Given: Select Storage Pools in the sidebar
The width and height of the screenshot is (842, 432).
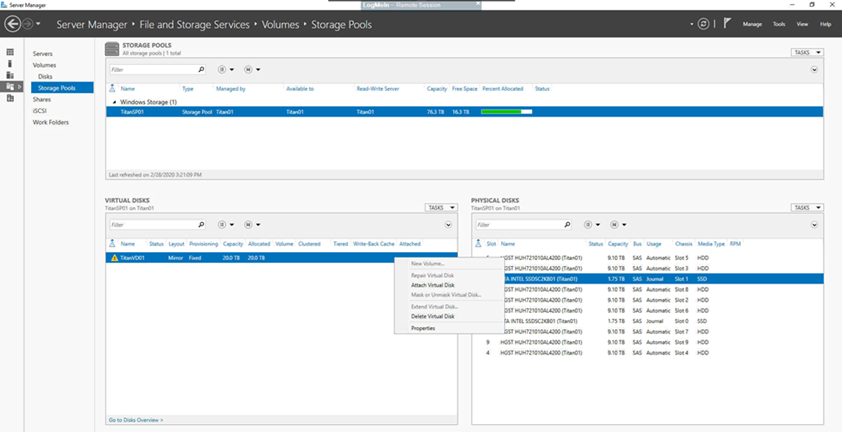Looking at the screenshot, I should (62, 88).
